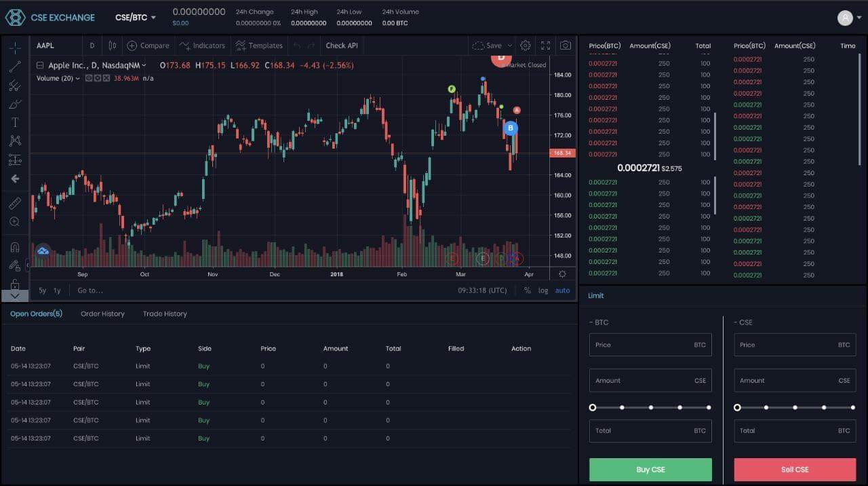Switch to Trade History tab
The width and height of the screenshot is (868, 486).
point(165,314)
